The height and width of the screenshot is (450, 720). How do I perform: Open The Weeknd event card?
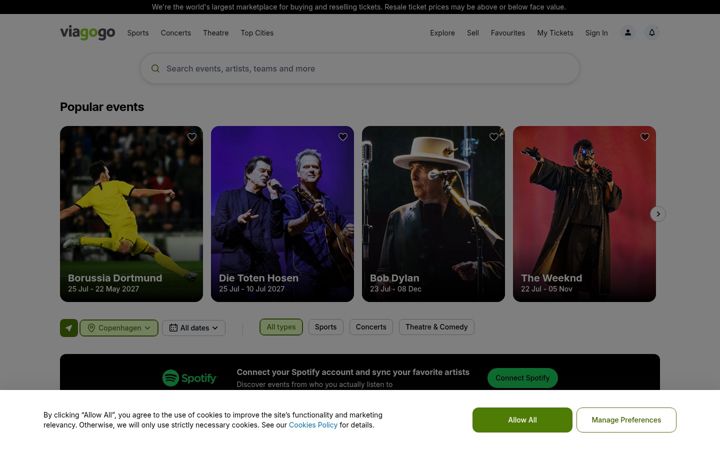coord(585,214)
